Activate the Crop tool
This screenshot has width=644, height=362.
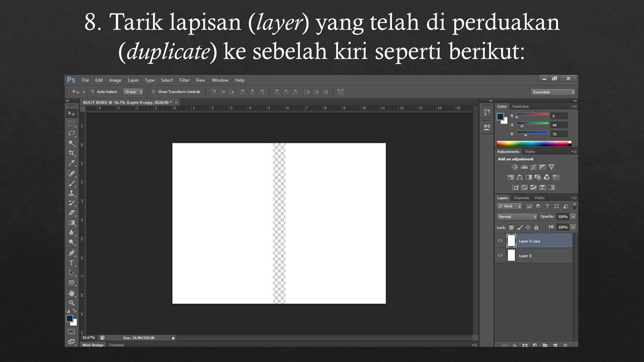(72, 152)
